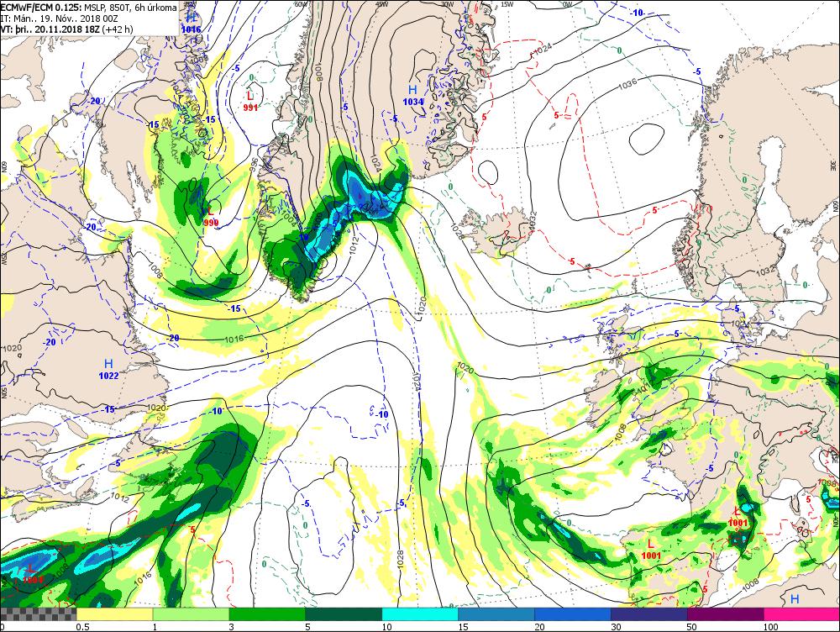This screenshot has width=840, height=632.
Task: Click the '3' legend scale label
Action: (x=232, y=627)
